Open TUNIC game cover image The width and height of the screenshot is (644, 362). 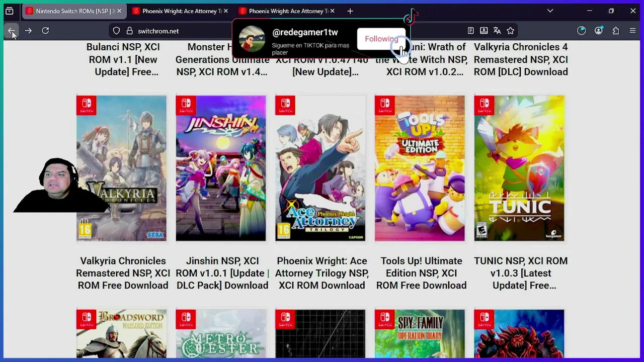coord(519,168)
